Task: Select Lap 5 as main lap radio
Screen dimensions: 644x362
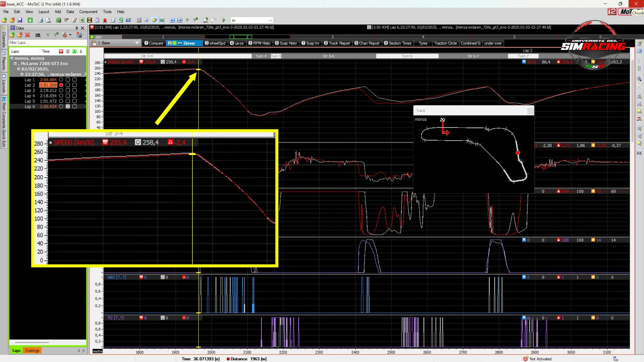Action: click(61, 101)
